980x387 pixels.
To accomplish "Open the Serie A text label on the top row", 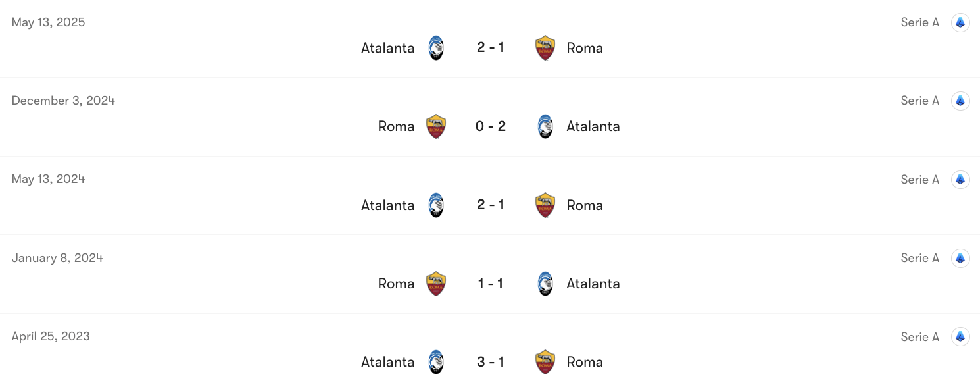I will coord(919,22).
